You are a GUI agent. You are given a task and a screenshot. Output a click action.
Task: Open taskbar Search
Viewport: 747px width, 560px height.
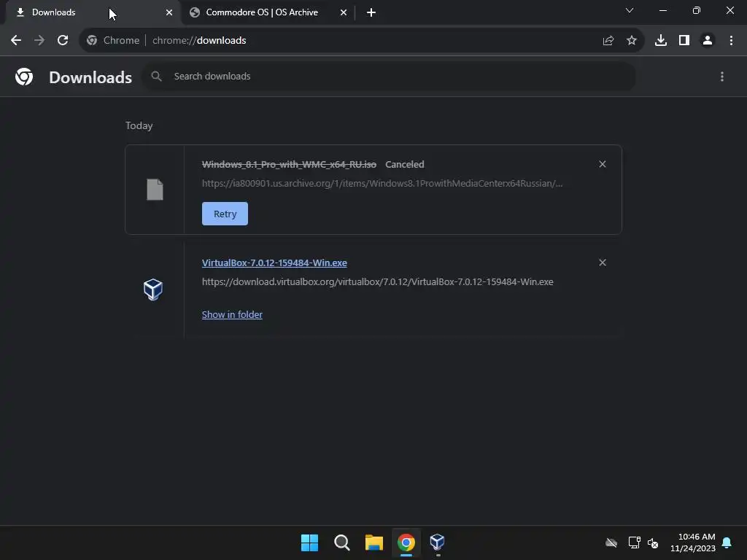coord(341,542)
